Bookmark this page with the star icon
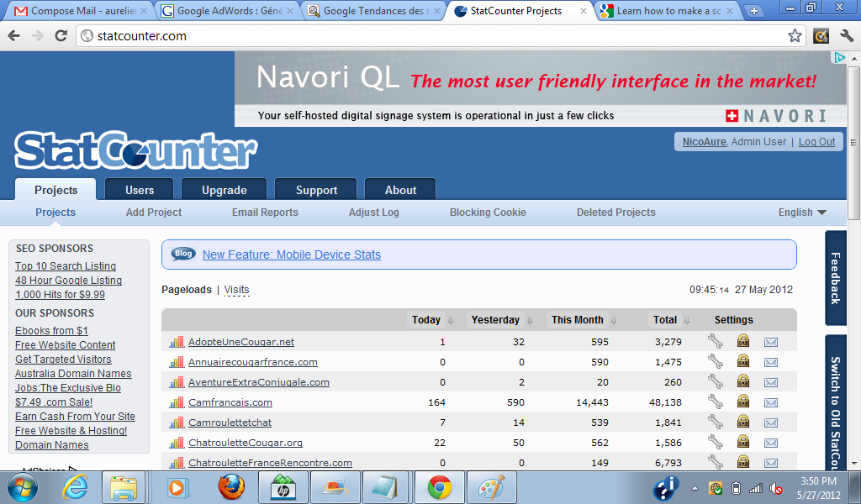The width and height of the screenshot is (861, 504). (x=795, y=36)
